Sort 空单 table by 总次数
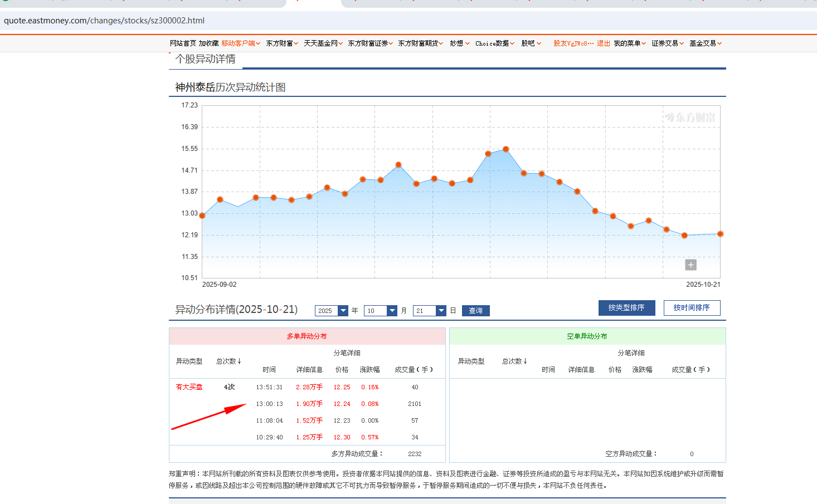Screen dimensions: 817x504 tap(514, 361)
